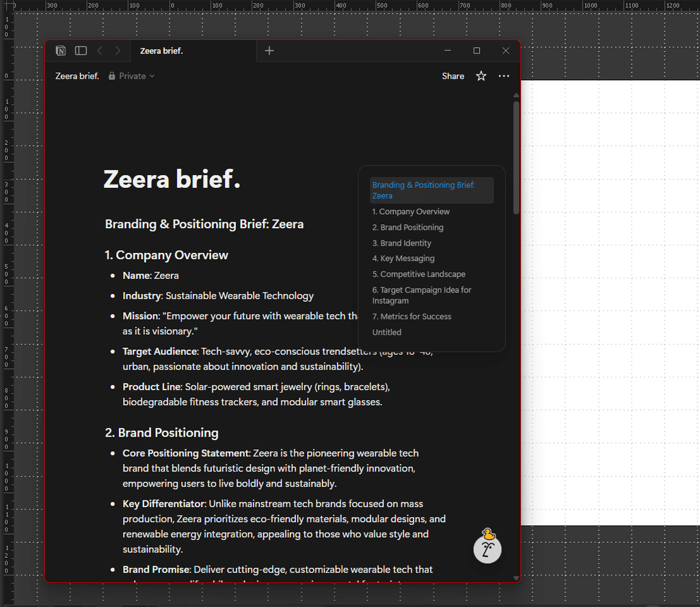The image size is (700, 607).
Task: Navigate to 5. Competitive Landscape section
Action: click(418, 274)
